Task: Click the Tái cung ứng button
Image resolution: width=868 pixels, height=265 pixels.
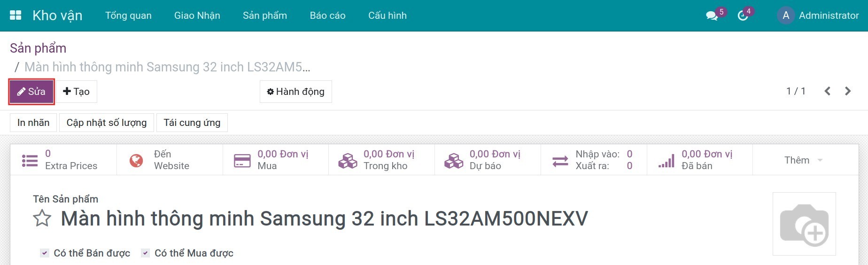Action: point(192,123)
